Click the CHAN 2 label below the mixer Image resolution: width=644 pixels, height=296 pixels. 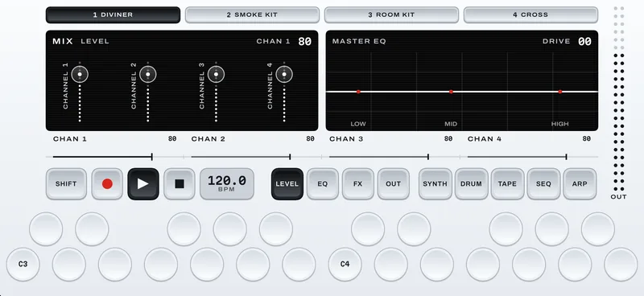208,139
